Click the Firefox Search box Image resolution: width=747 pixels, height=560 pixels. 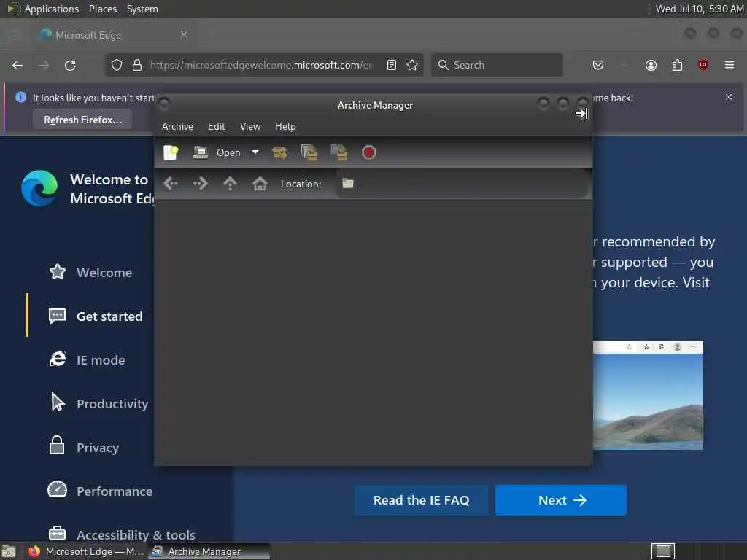(497, 65)
